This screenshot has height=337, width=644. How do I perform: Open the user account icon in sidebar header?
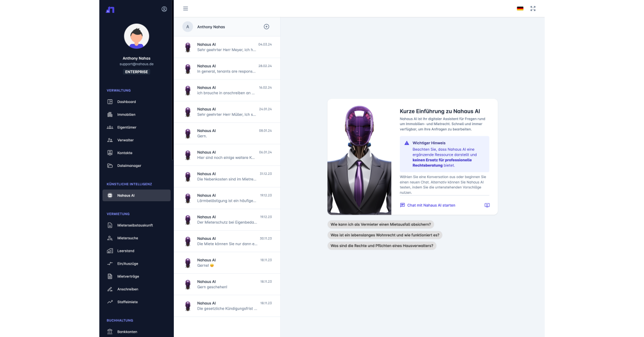[x=164, y=9]
